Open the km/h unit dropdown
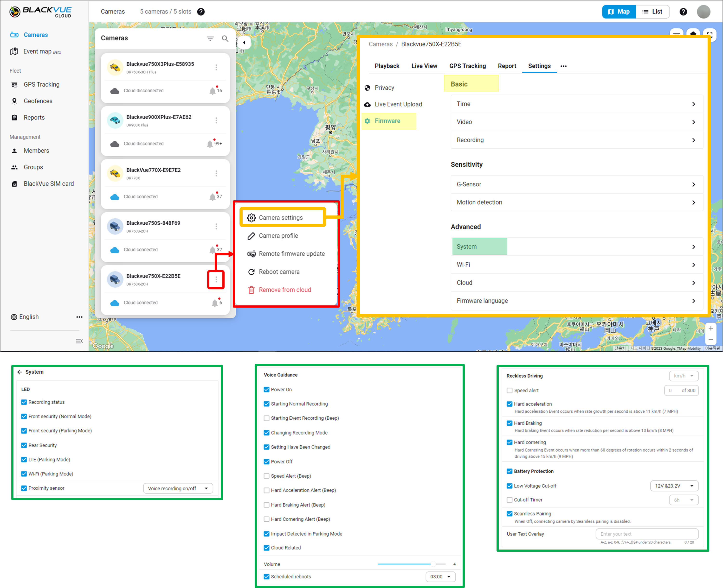Viewport: 723px width, 588px height. (x=684, y=376)
